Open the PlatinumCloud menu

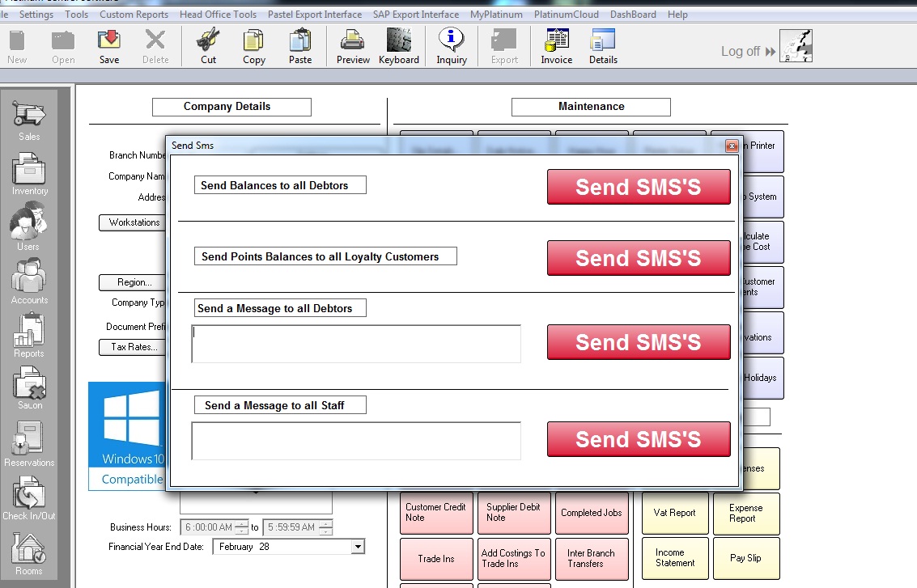point(566,14)
